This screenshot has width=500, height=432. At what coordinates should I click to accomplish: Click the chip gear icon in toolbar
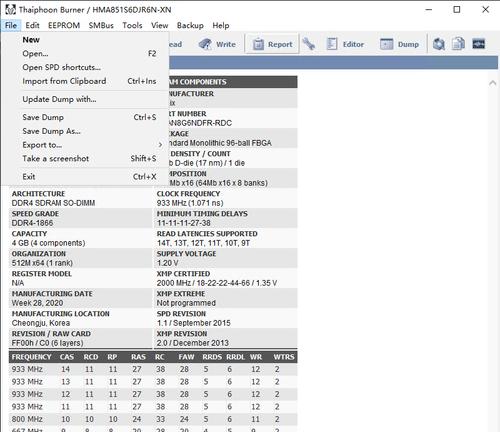(x=439, y=44)
